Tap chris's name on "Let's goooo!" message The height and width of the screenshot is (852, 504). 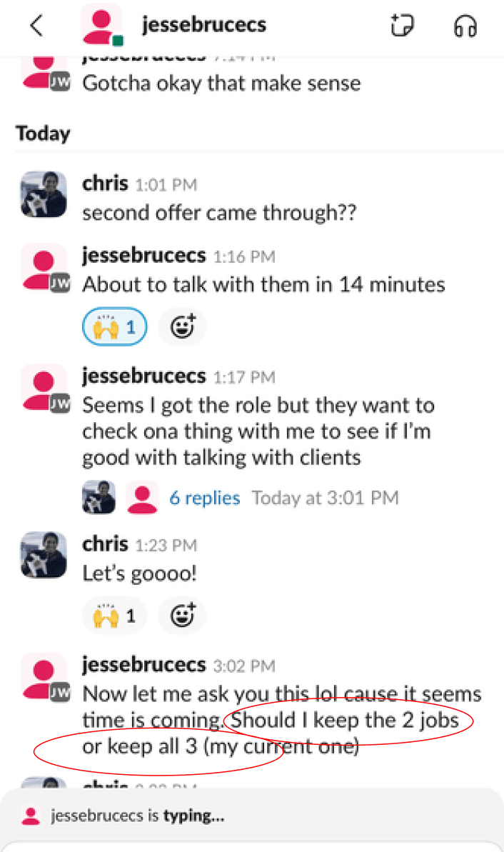[x=105, y=544]
